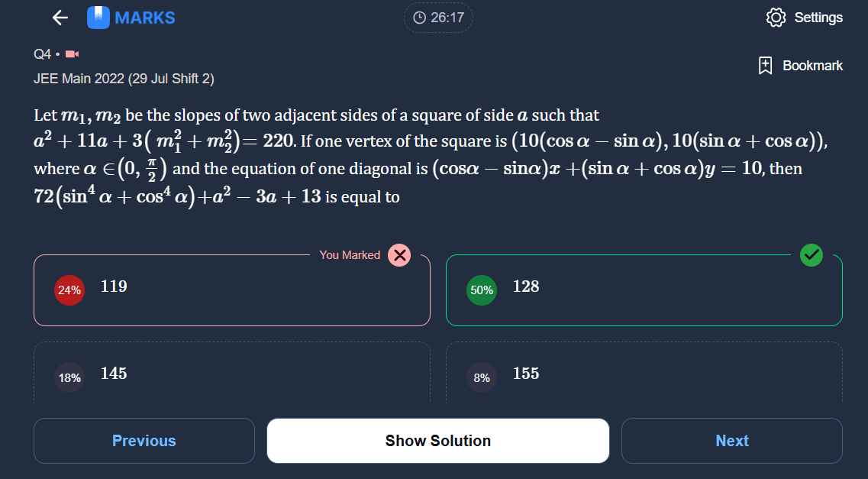Go to the Next question
The height and width of the screenshot is (479, 868).
click(x=732, y=441)
